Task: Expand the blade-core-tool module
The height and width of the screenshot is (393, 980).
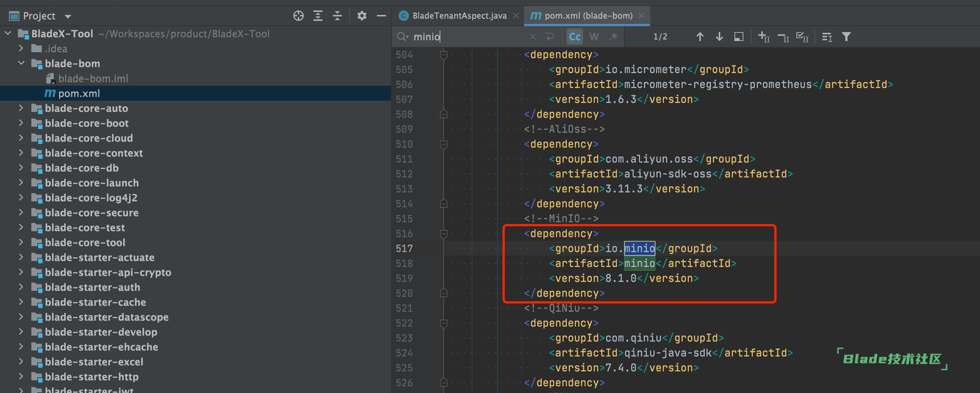Action: [x=21, y=242]
